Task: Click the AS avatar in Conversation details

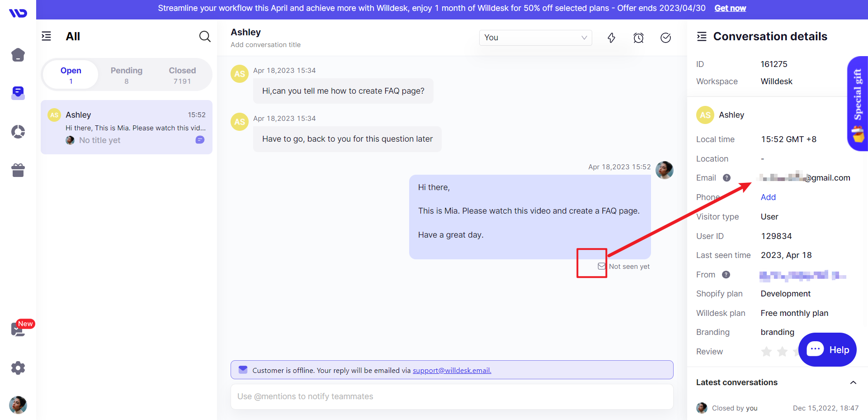Action: [705, 115]
